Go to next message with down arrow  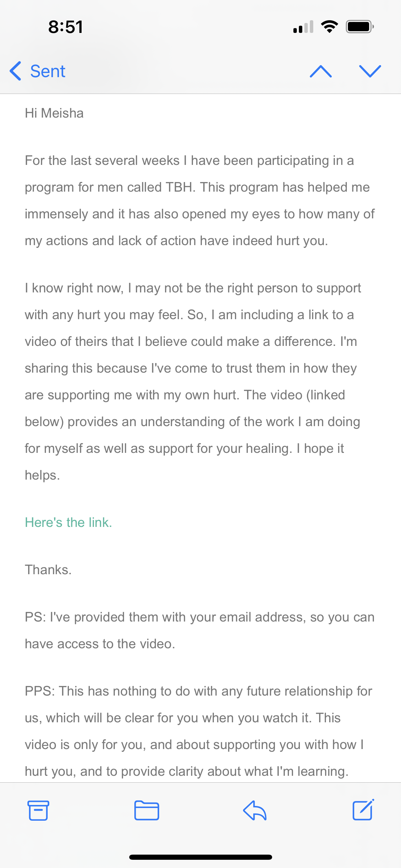coord(370,71)
